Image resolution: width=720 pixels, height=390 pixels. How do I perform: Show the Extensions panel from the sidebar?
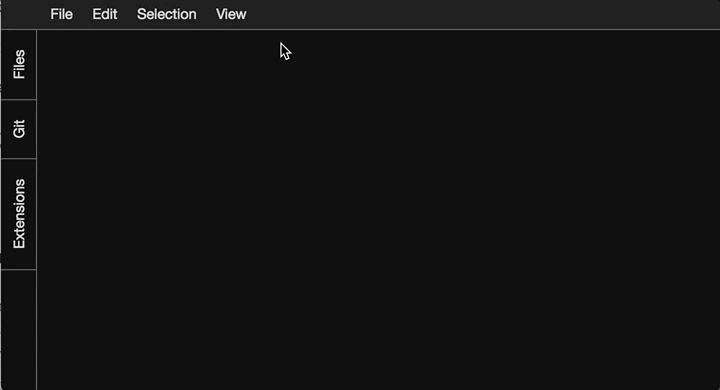[19, 214]
